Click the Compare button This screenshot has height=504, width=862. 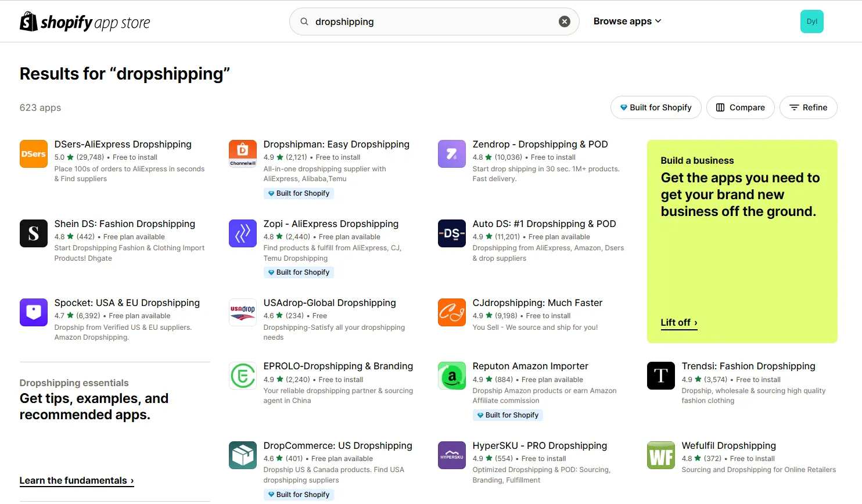741,107
